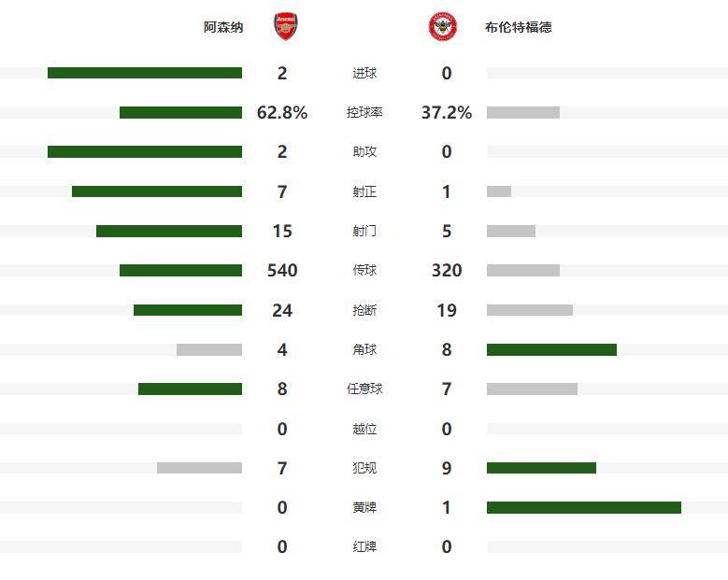Image resolution: width=728 pixels, height=580 pixels.
Task: Select the 控球率 stat label
Action: point(364,112)
